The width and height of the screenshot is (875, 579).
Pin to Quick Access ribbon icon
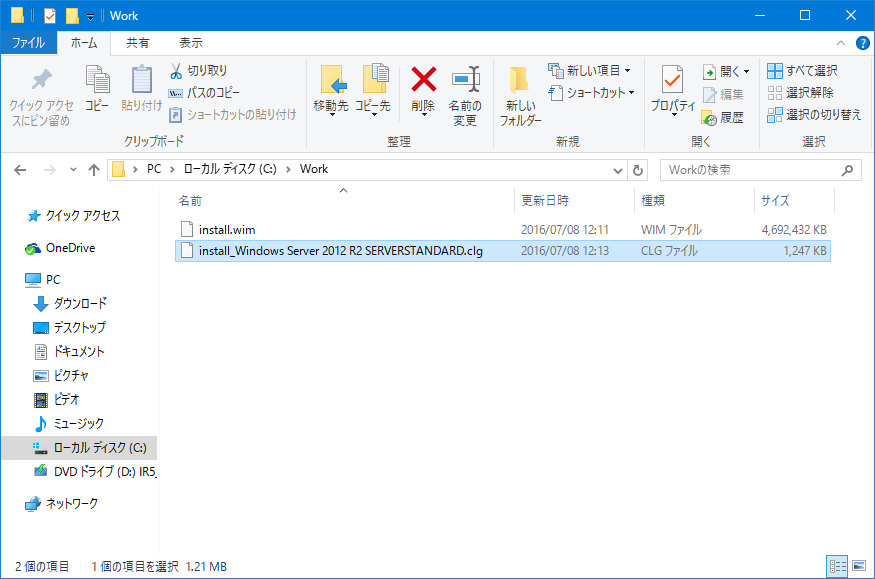coord(41,96)
